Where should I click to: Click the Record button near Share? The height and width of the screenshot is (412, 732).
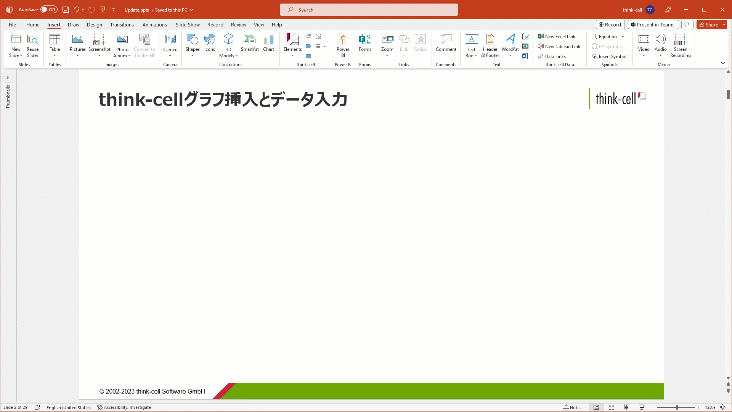click(x=610, y=25)
